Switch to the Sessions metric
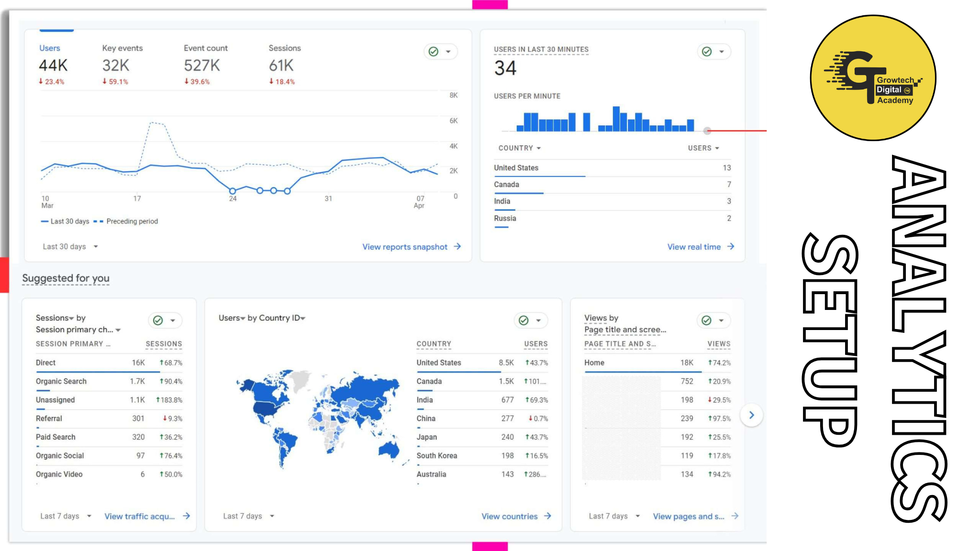980x551 pixels. tap(284, 48)
